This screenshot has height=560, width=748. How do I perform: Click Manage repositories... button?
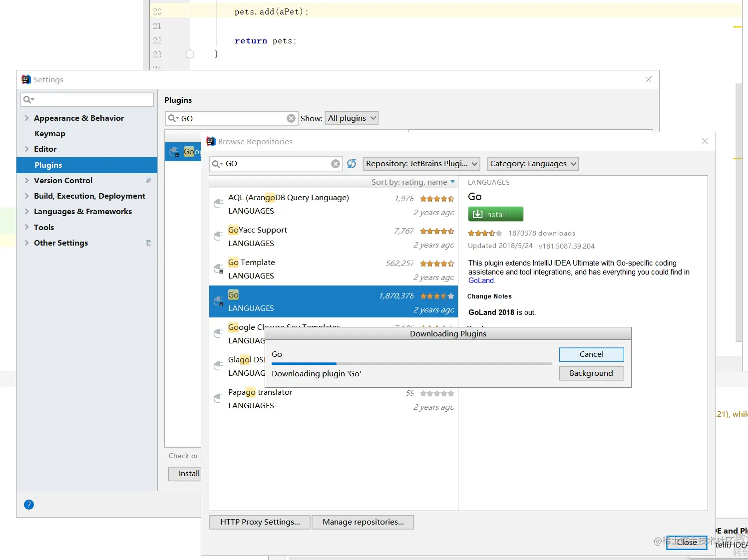(363, 522)
